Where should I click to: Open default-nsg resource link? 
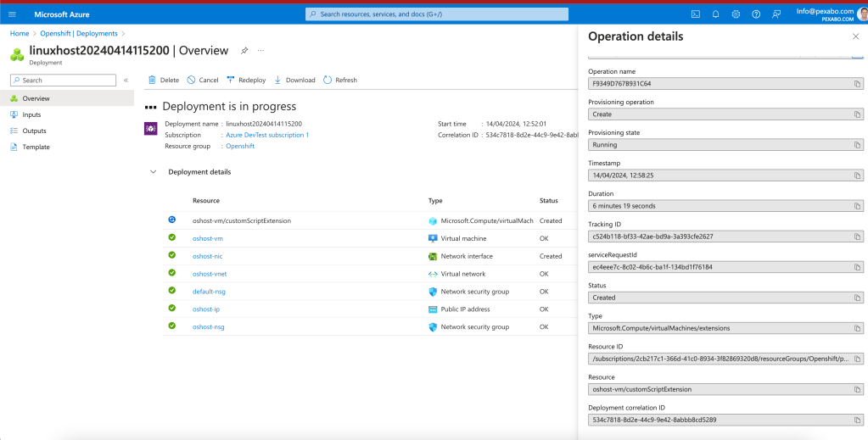(210, 292)
